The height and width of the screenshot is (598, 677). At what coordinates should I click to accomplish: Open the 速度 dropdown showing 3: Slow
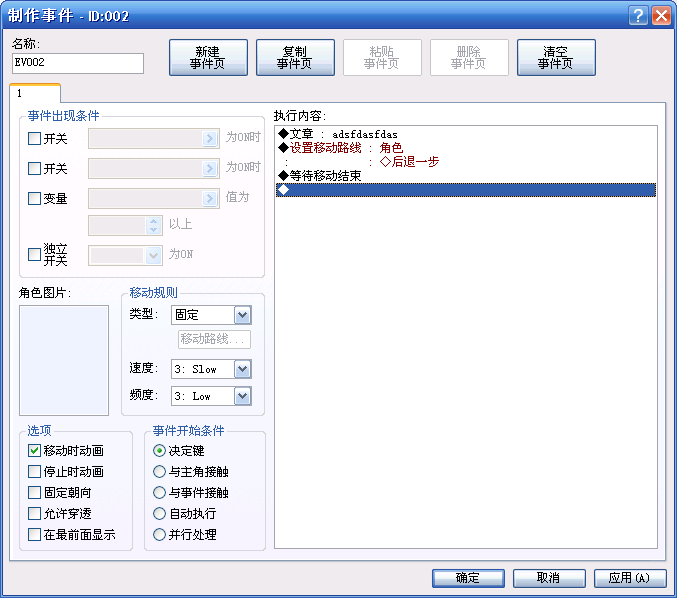click(211, 369)
